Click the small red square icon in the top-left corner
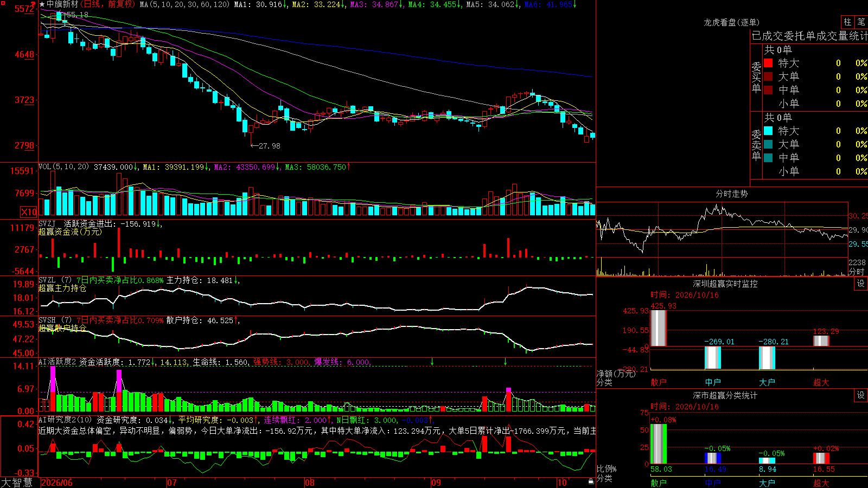Viewport: 868px width, 488px height. (x=3, y=3)
